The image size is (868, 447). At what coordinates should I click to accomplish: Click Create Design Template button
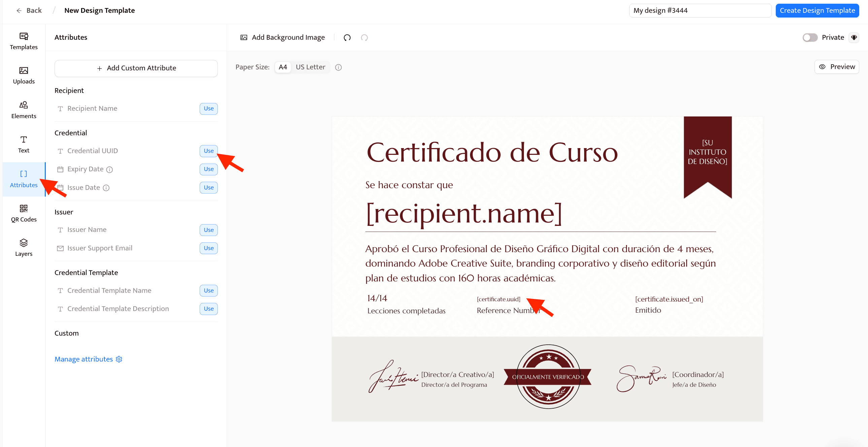point(817,10)
